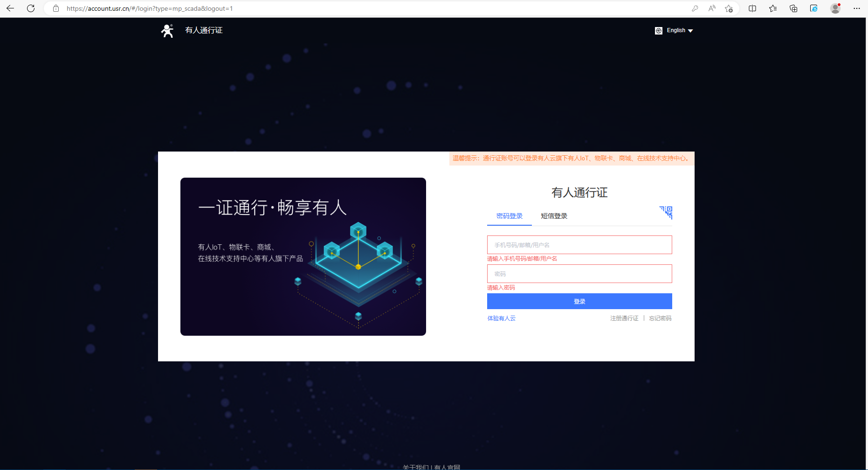The height and width of the screenshot is (470, 868).
Task: Reload the page with refresh icon
Action: point(31,8)
